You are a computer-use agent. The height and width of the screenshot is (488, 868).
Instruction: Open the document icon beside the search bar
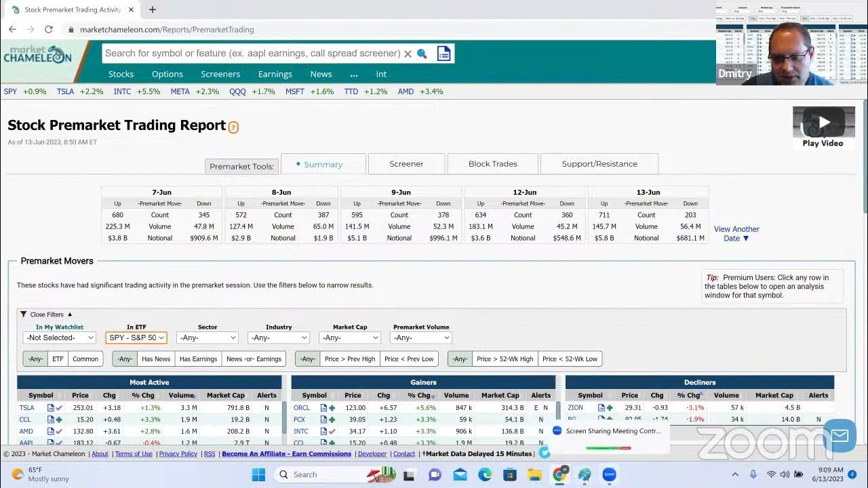pyautogui.click(x=443, y=54)
